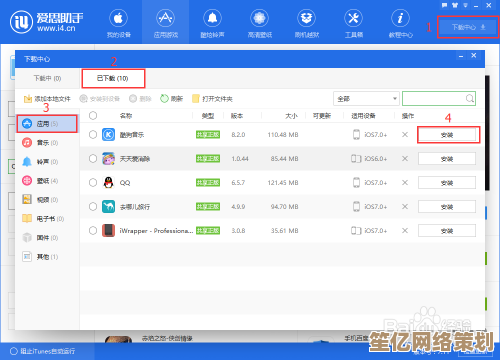Click the version 6.5.7 cell

tap(238, 183)
